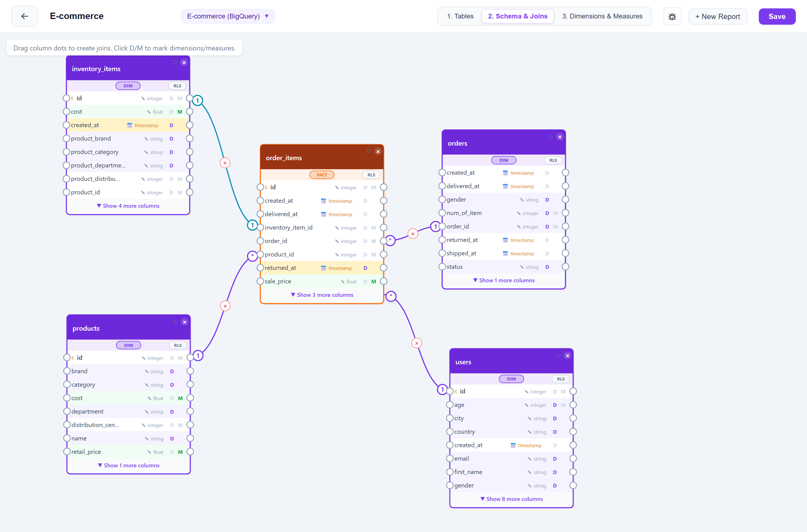Image resolution: width=807 pixels, height=532 pixels.
Task: Delete the order_items to users join
Action: (417, 343)
